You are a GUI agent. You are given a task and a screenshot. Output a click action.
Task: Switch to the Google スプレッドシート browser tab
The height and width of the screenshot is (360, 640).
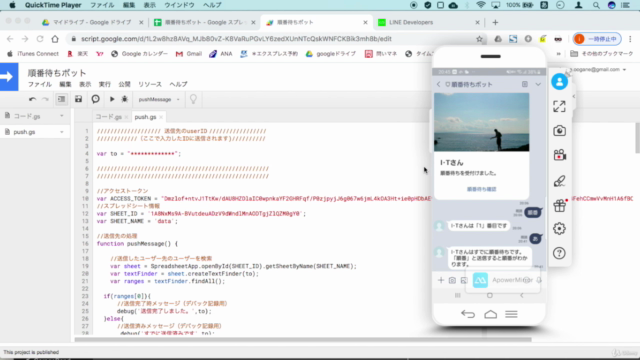point(205,22)
